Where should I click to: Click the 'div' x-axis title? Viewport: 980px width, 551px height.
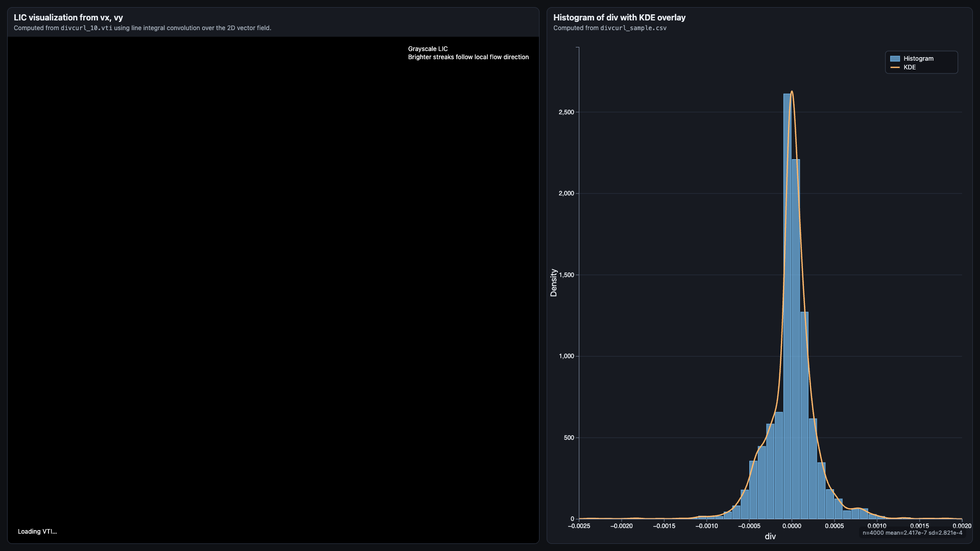click(x=770, y=536)
